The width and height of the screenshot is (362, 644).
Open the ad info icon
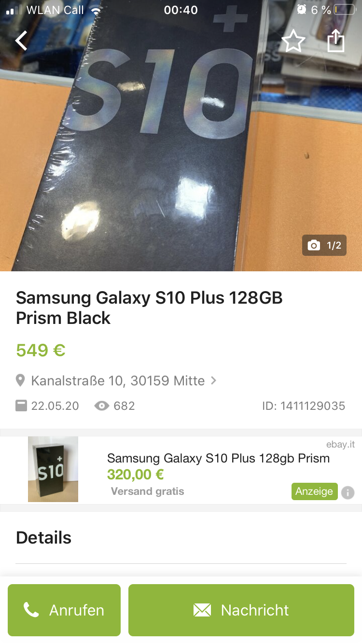coord(348,492)
